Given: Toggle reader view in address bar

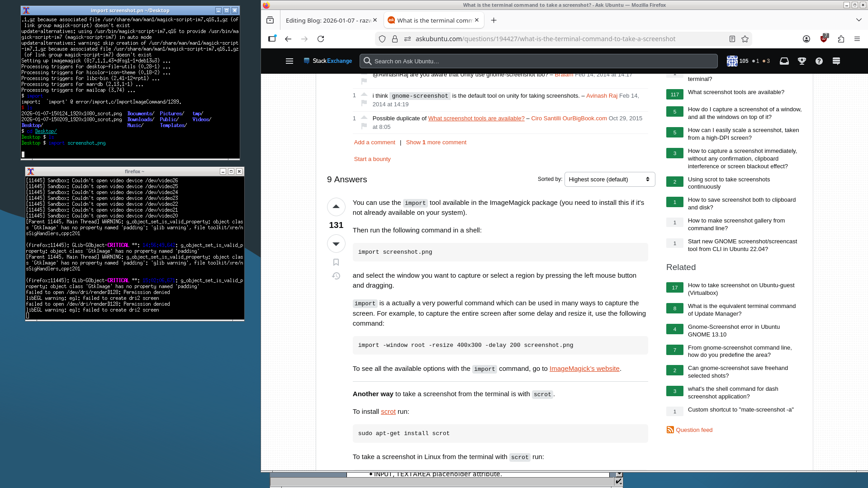Looking at the screenshot, I should [732, 39].
